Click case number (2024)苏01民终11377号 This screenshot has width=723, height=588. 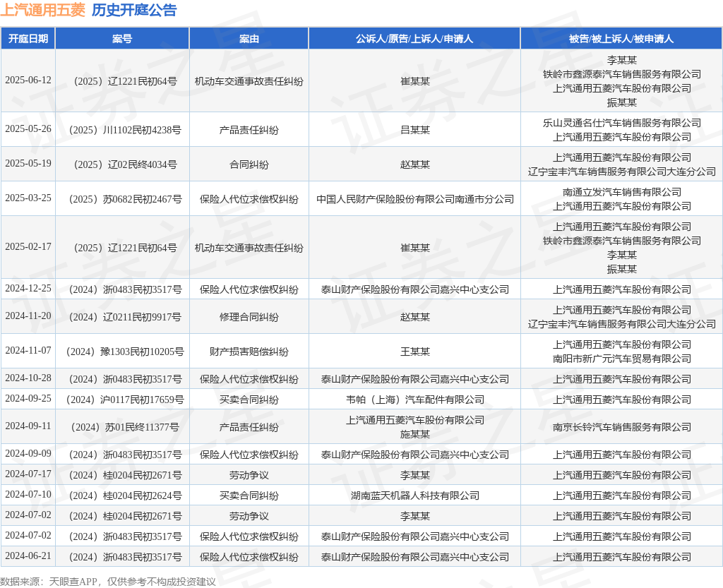[x=124, y=427]
